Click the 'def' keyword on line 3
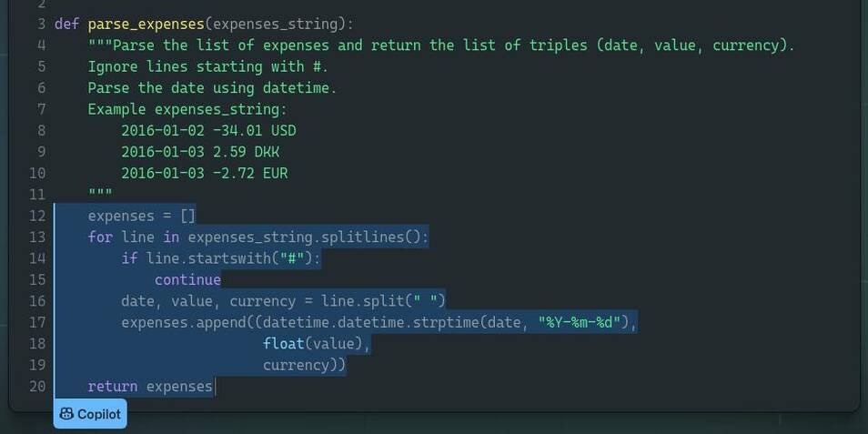 click(67, 25)
